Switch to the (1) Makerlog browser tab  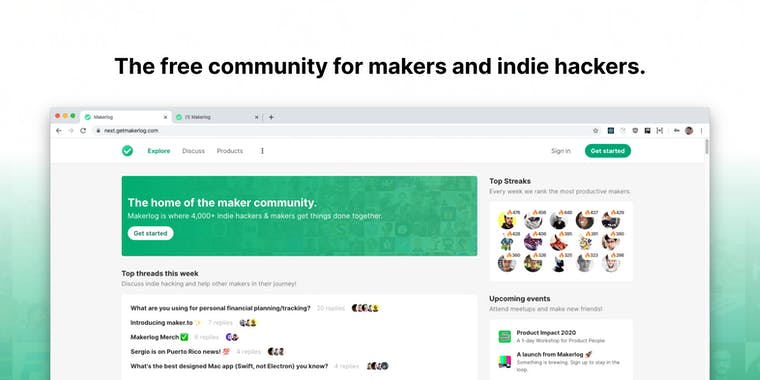click(218, 117)
